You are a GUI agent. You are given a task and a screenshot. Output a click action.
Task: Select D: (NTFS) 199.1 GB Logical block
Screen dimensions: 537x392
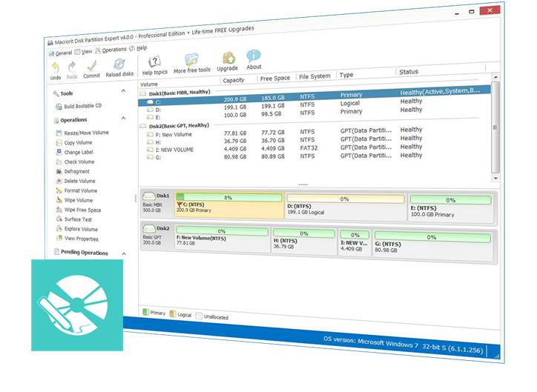(345, 207)
